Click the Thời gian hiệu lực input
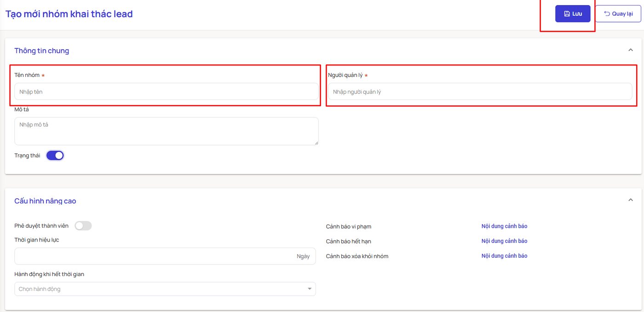The image size is (644, 312). coord(165,256)
